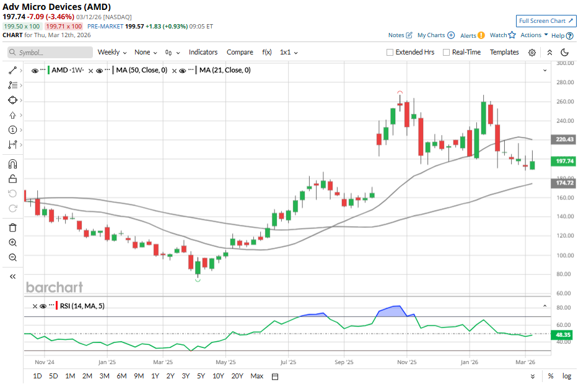Enable the Extended Hrs checkbox
The width and height of the screenshot is (586, 392).
pos(390,53)
